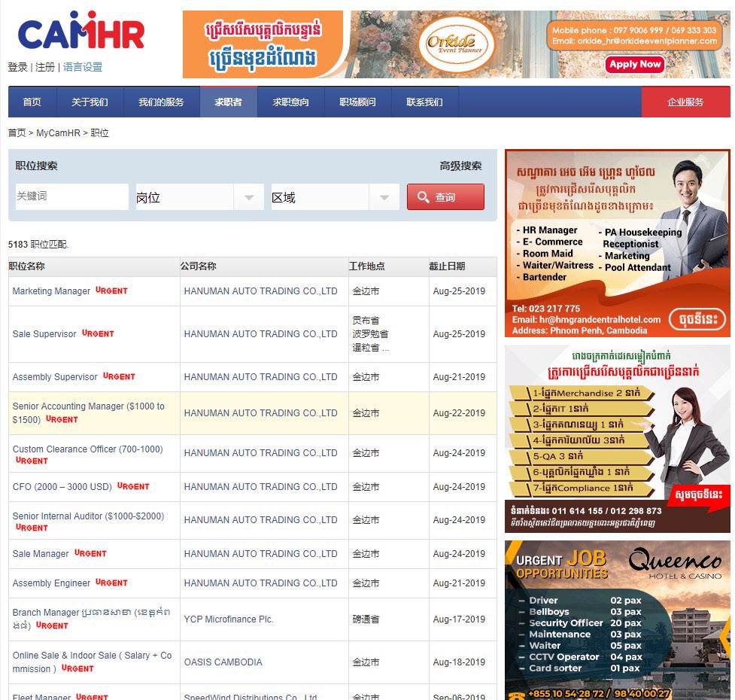
Task: Go to 首页 in navigation bar
Action: pos(32,102)
